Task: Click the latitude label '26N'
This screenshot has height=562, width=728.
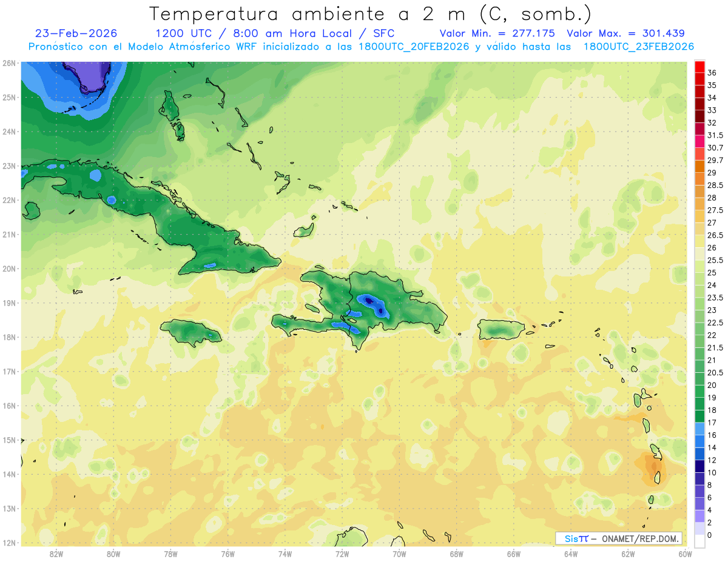Action: pyautogui.click(x=9, y=63)
